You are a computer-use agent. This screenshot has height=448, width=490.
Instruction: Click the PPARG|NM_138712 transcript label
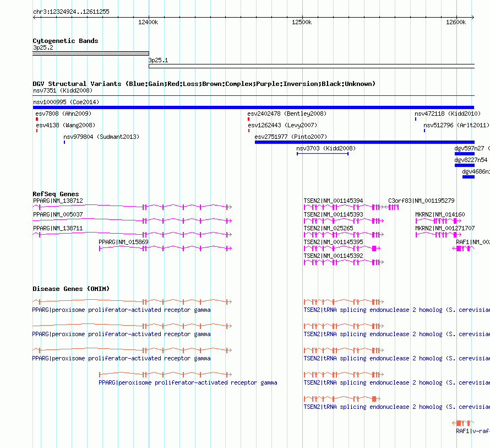pyautogui.click(x=58, y=201)
